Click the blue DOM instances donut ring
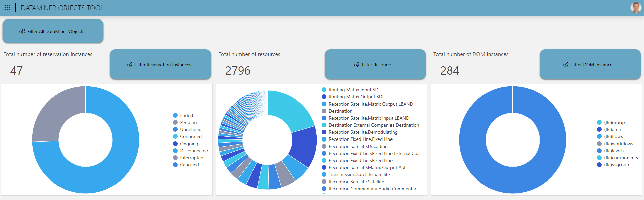 point(513,180)
